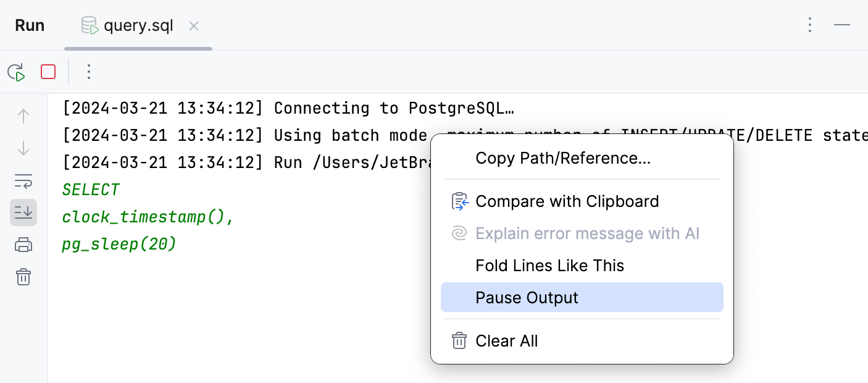Screen dimensions: 868x383
Task: Disable the scroll-to-end toggle
Action: (x=23, y=213)
